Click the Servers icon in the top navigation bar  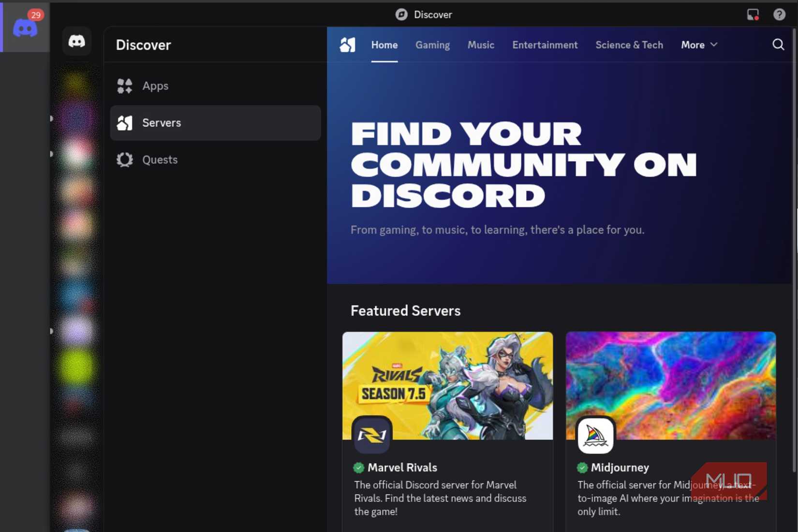coord(348,44)
